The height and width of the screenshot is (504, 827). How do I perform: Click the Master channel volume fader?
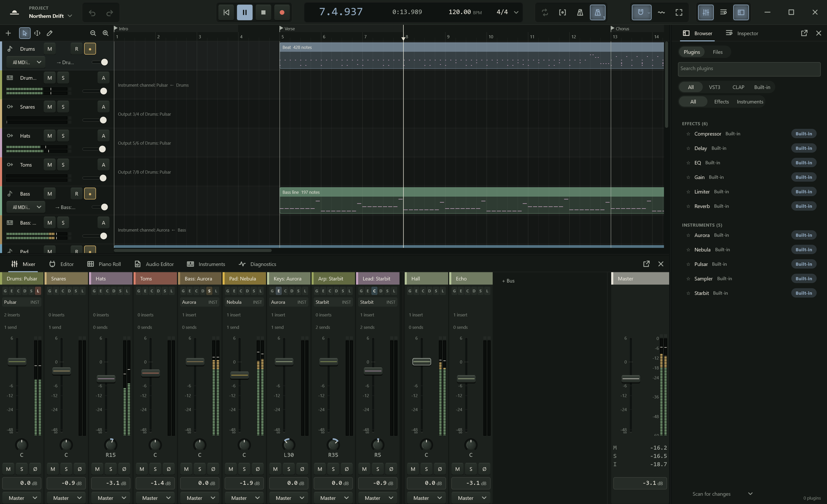[631, 379]
